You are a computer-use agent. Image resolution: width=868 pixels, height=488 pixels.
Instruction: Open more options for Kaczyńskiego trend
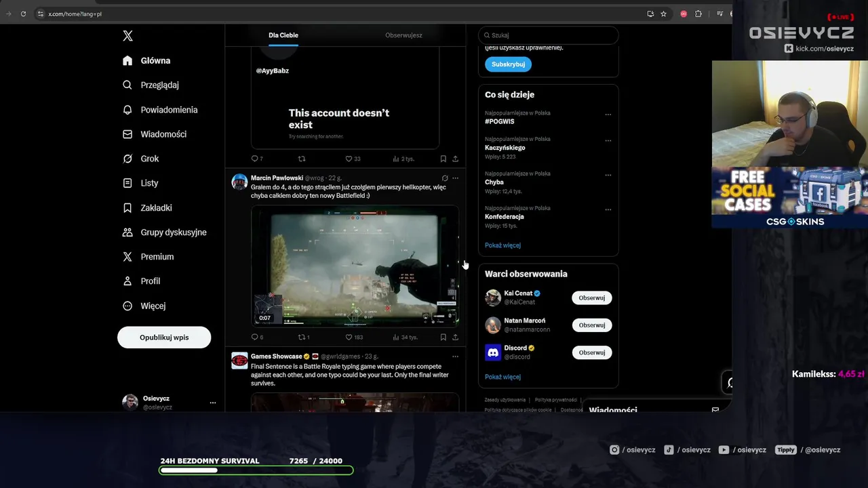coord(608,141)
